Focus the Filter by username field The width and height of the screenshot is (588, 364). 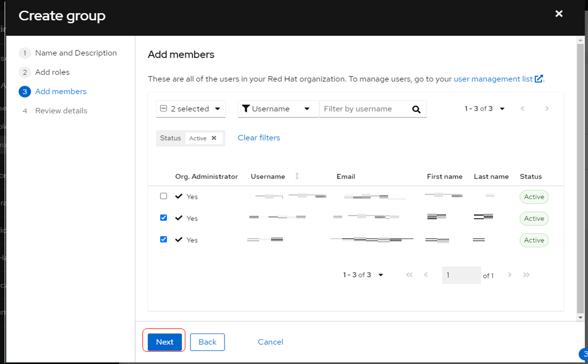click(364, 109)
